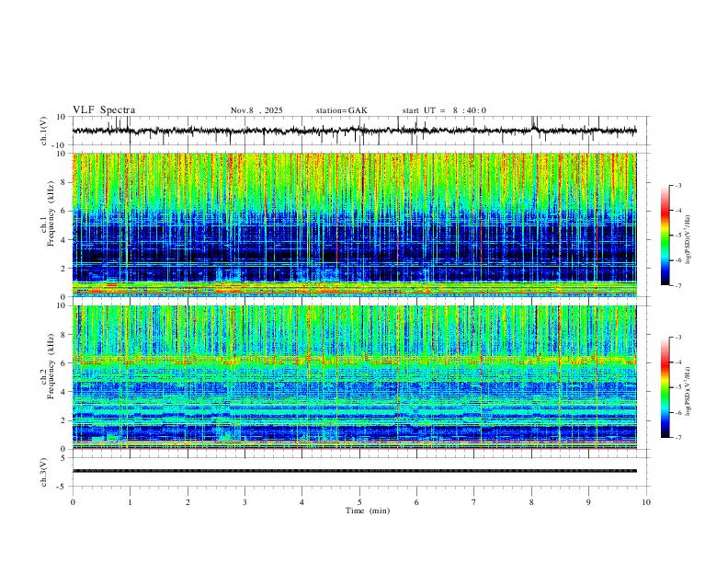Image resolution: width=728 pixels, height=563 pixels.
Task: Click the "ch.1(V)" waveform axis label
Action: (x=44, y=131)
